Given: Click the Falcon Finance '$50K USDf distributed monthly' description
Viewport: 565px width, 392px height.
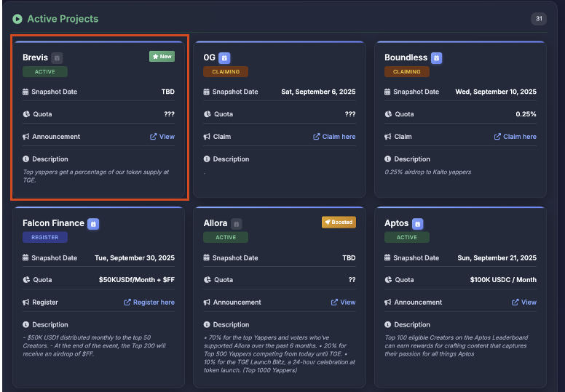Looking at the screenshot, I should 95,345.
